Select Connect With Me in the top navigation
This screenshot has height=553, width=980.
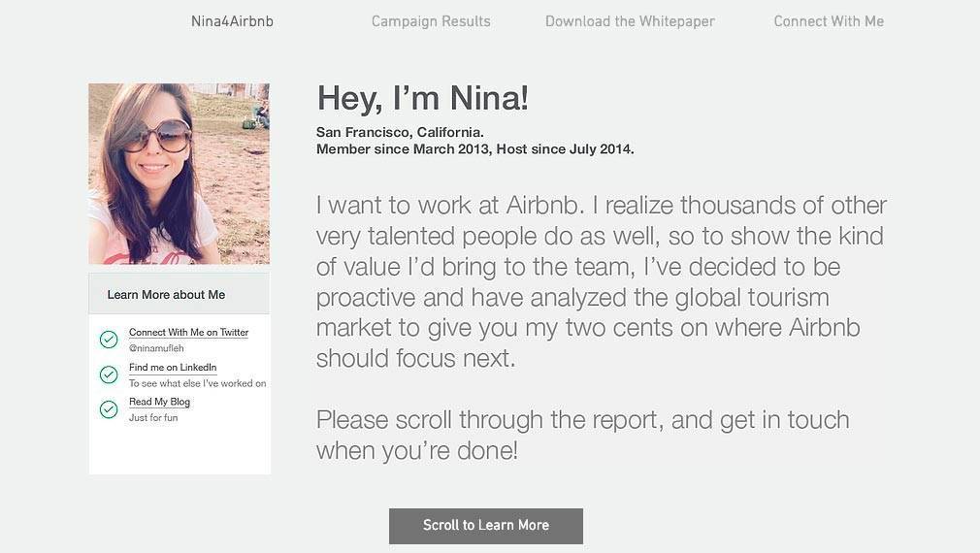[x=829, y=21]
